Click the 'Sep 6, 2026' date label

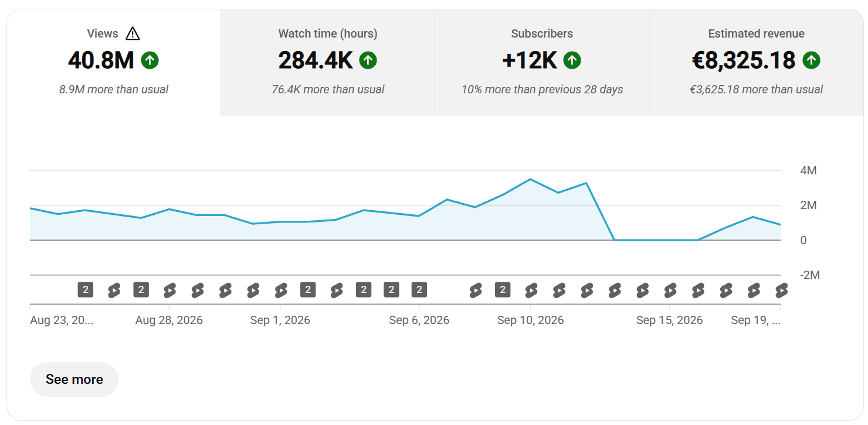pyautogui.click(x=419, y=320)
